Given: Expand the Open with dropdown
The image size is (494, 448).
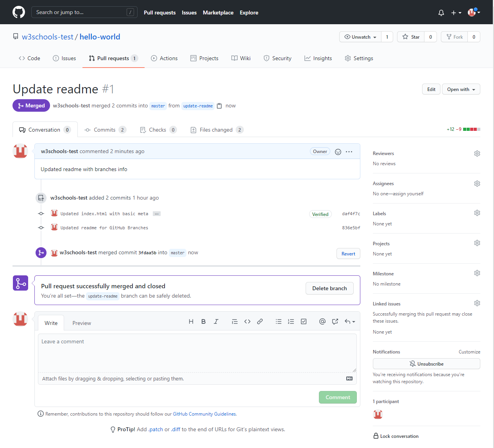Looking at the screenshot, I should point(461,89).
